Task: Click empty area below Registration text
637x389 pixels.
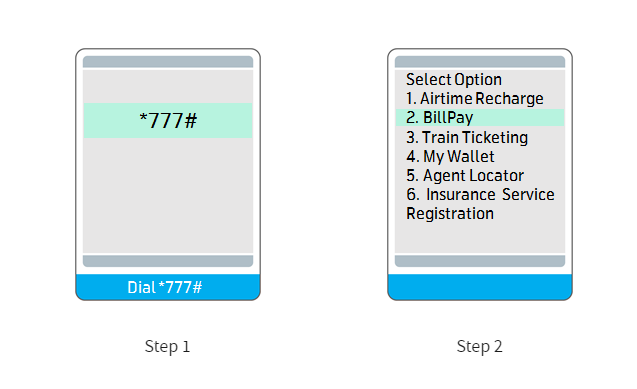Action: [x=480, y=238]
